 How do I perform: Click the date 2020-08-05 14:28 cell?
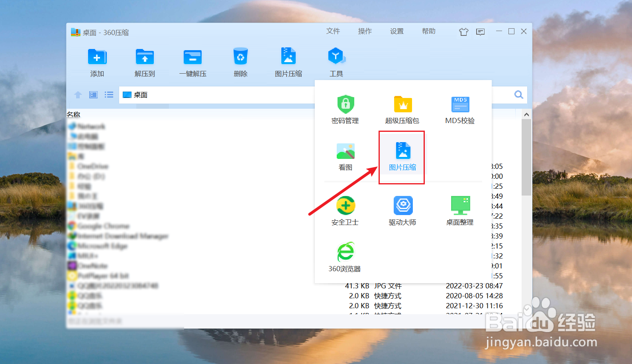pyautogui.click(x=474, y=296)
